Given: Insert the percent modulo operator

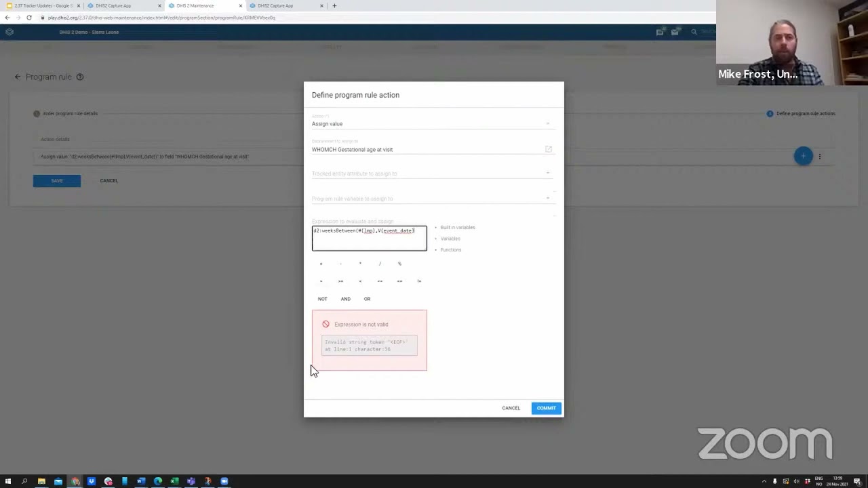Looking at the screenshot, I should click(x=399, y=264).
